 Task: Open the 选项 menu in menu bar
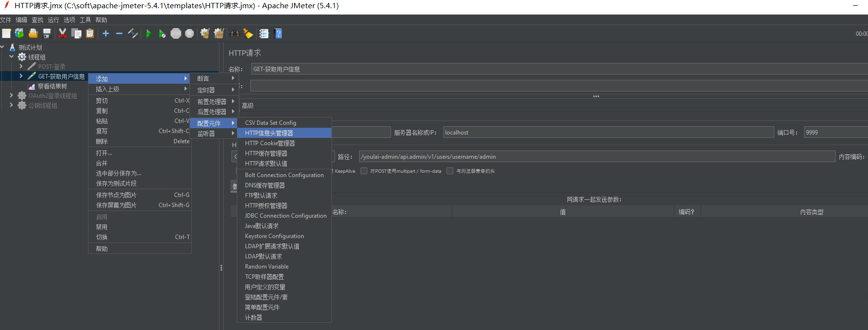pyautogui.click(x=70, y=20)
